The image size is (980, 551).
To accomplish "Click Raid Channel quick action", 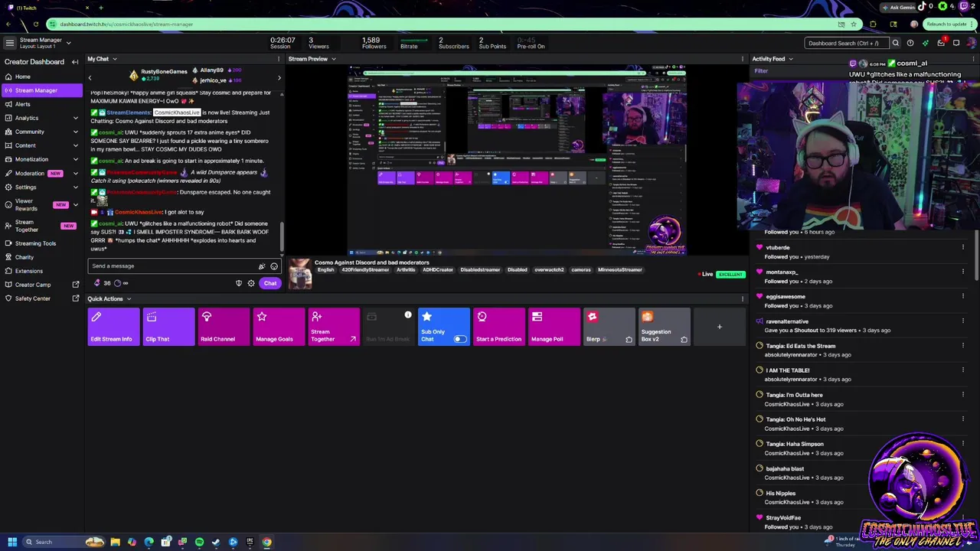I will pos(224,327).
